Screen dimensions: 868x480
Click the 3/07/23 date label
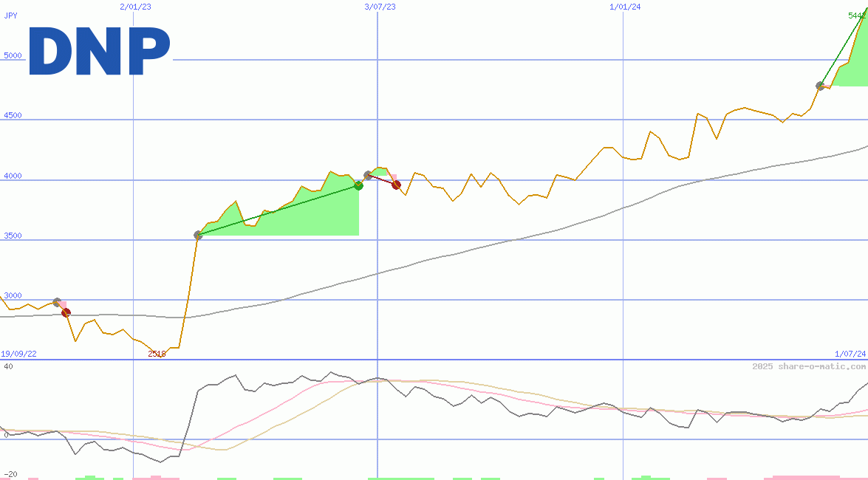pos(380,7)
